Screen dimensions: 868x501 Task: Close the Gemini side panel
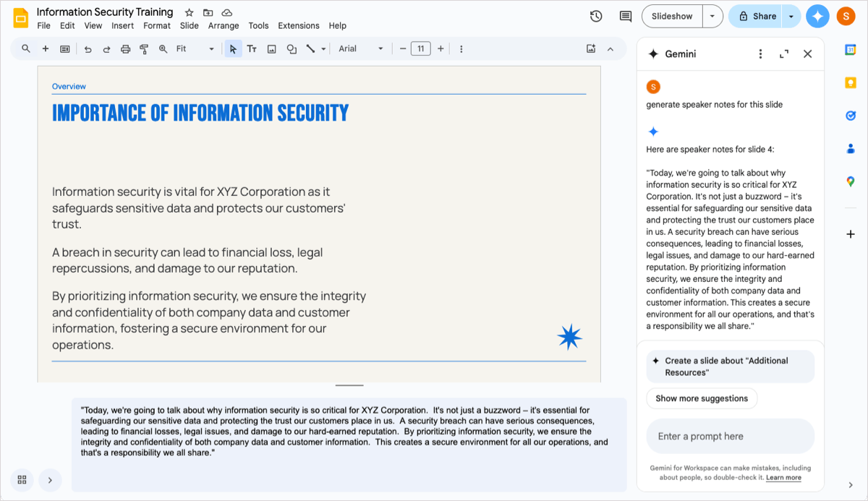pyautogui.click(x=808, y=54)
